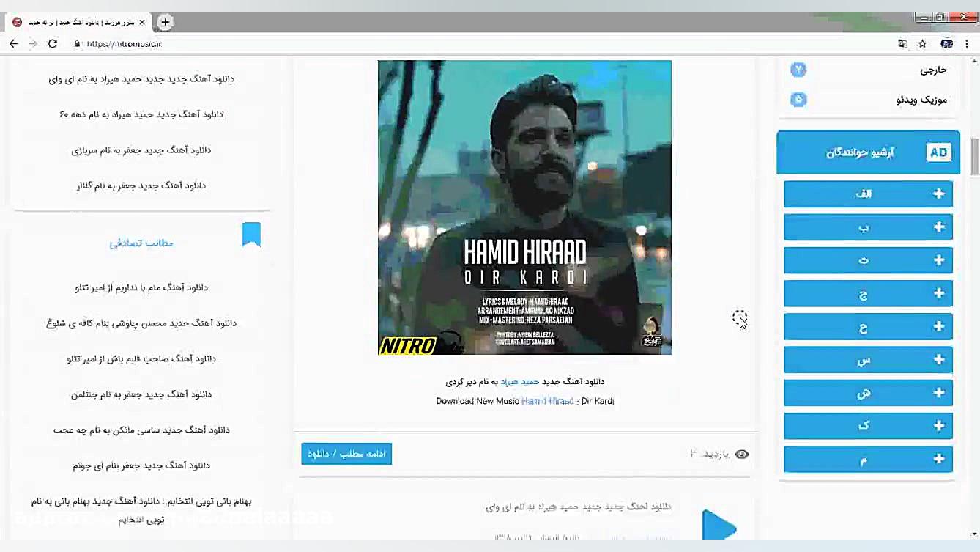Open the جعفر به نام جنتلمن link

[x=141, y=394]
